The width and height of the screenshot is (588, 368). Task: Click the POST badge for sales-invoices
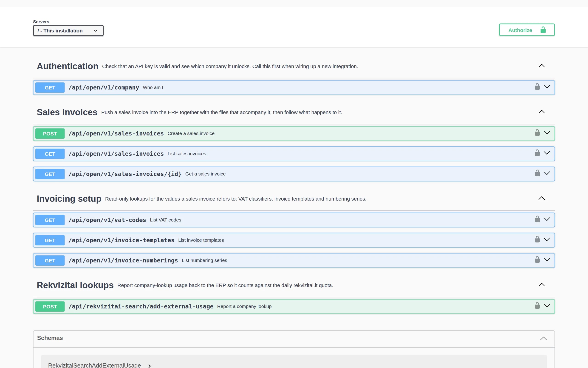[50, 134]
